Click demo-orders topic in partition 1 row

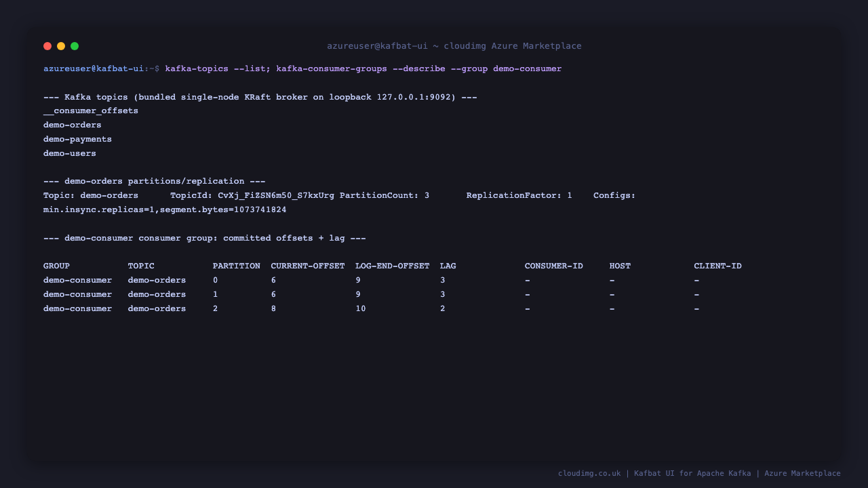coord(157,295)
